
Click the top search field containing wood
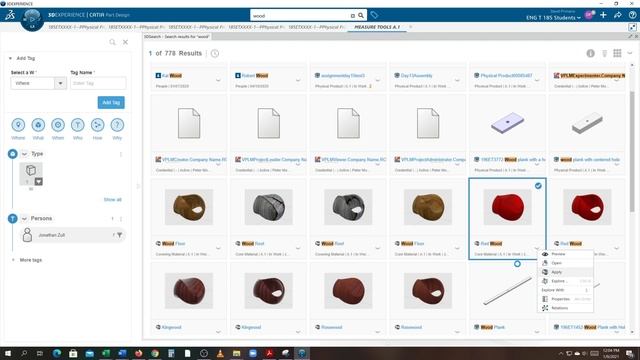pyautogui.click(x=300, y=16)
